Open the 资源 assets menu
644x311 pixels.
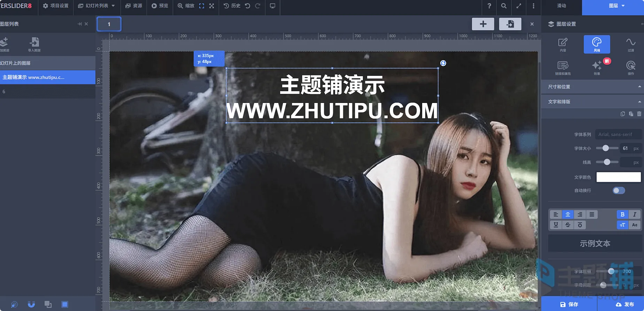coord(134,6)
